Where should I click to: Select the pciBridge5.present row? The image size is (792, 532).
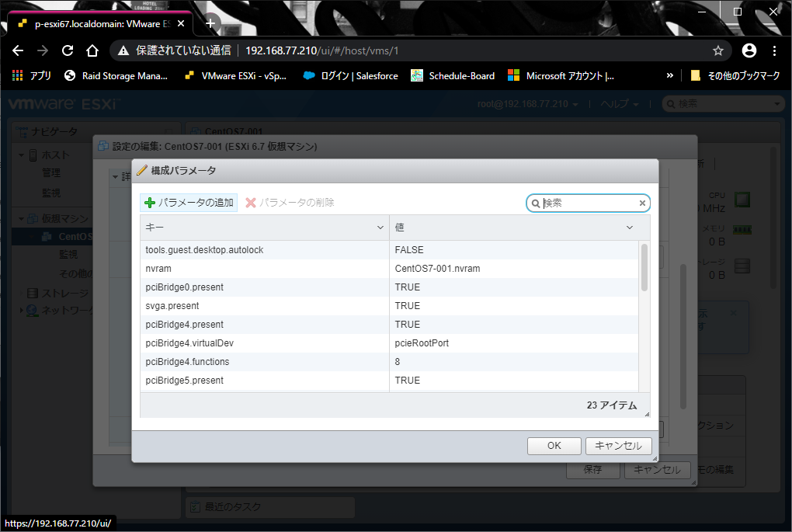(390, 381)
